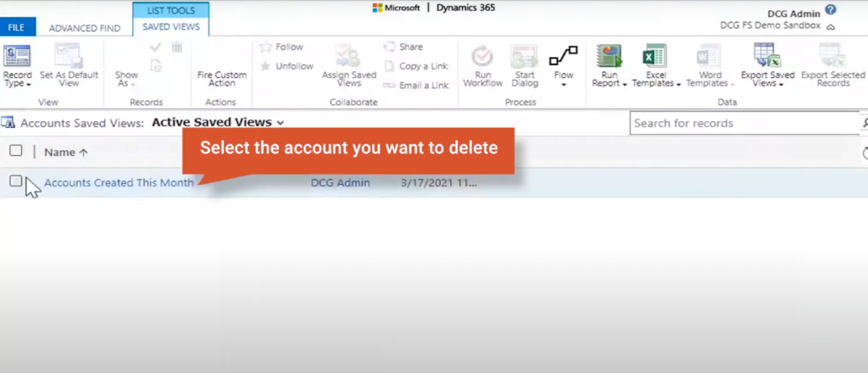
Task: Click the Set As Default View icon
Action: pyautogui.click(x=69, y=56)
